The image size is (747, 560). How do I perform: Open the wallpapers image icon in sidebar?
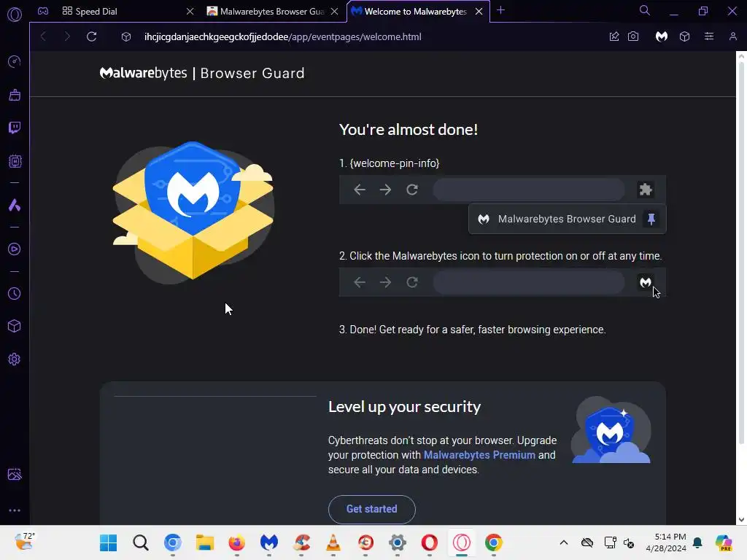15,474
